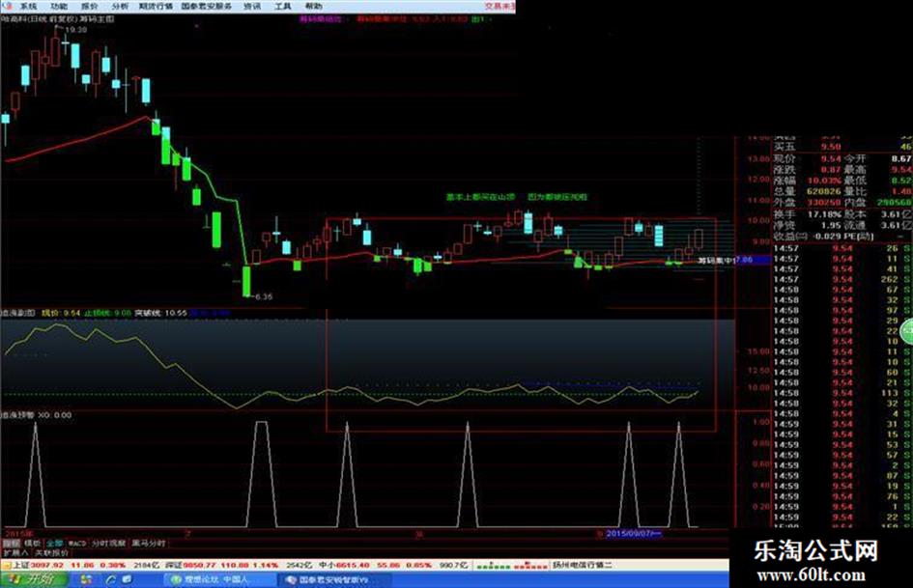
Task: Open the 功能 menu
Action: 58,7
